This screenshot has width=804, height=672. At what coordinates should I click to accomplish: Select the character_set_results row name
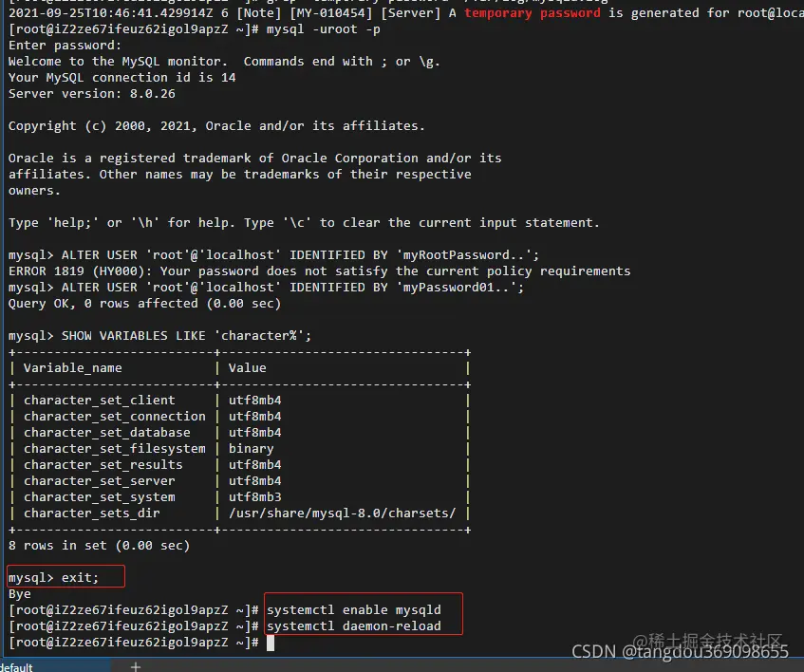[x=103, y=464]
